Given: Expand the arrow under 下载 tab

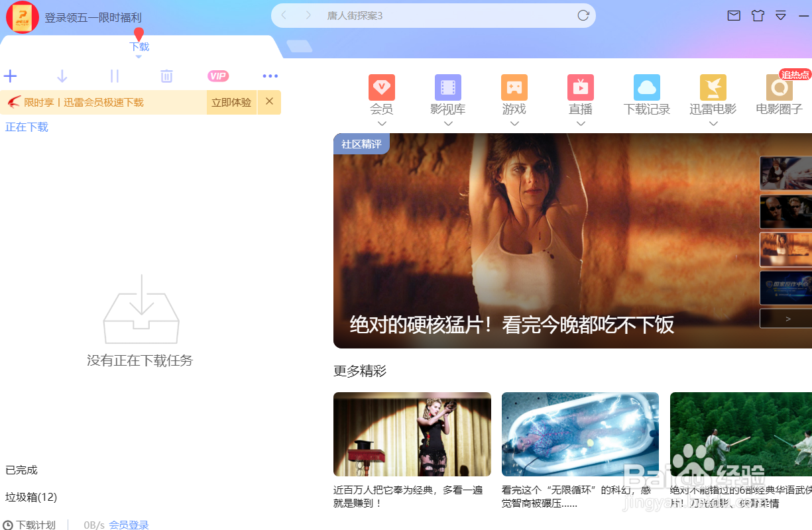Looking at the screenshot, I should pos(139,57).
